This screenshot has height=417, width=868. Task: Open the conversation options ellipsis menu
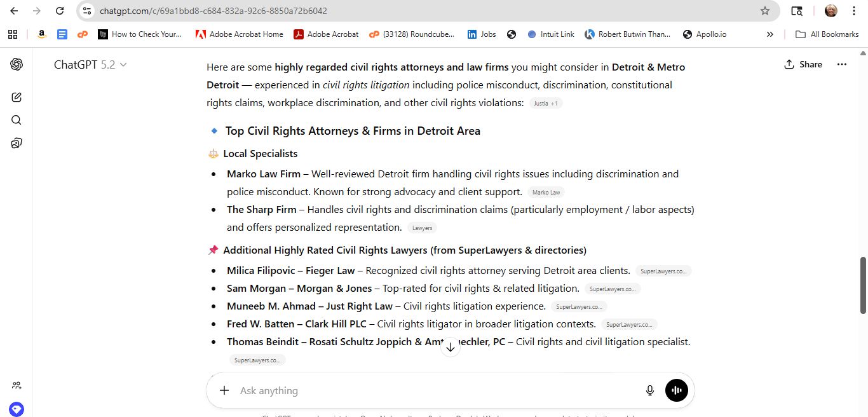[842, 64]
